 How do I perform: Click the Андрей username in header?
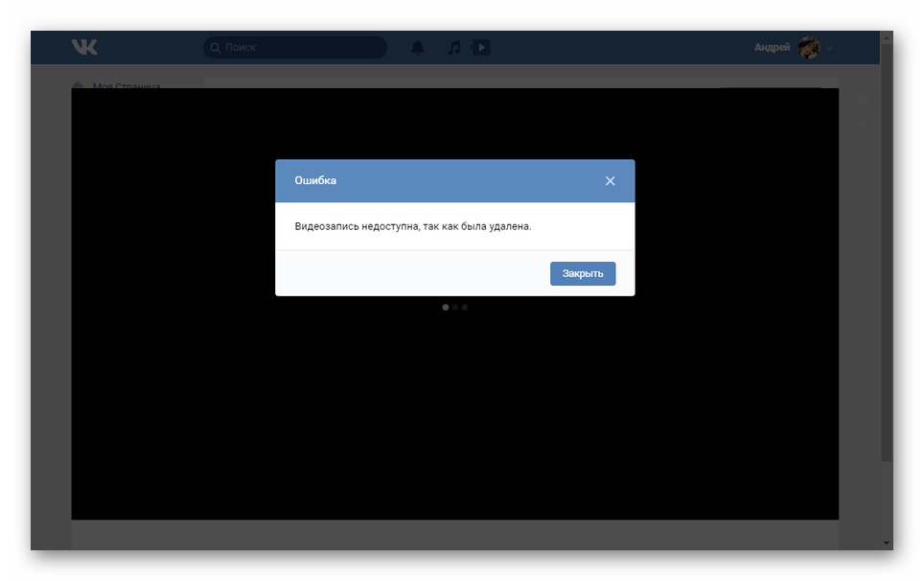(772, 47)
